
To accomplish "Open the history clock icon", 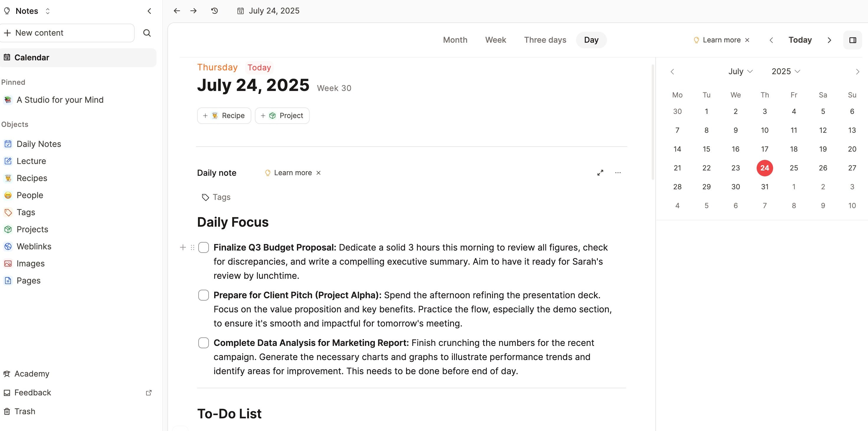I will 214,11.
